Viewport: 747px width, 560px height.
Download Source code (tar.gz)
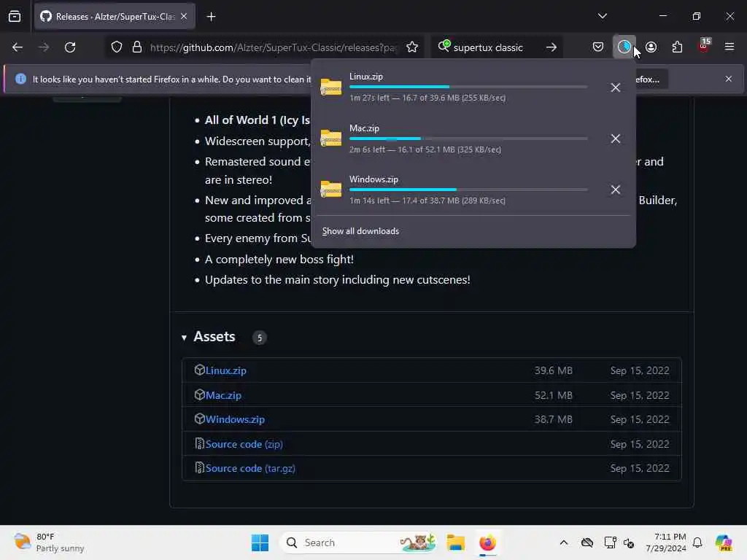click(250, 469)
